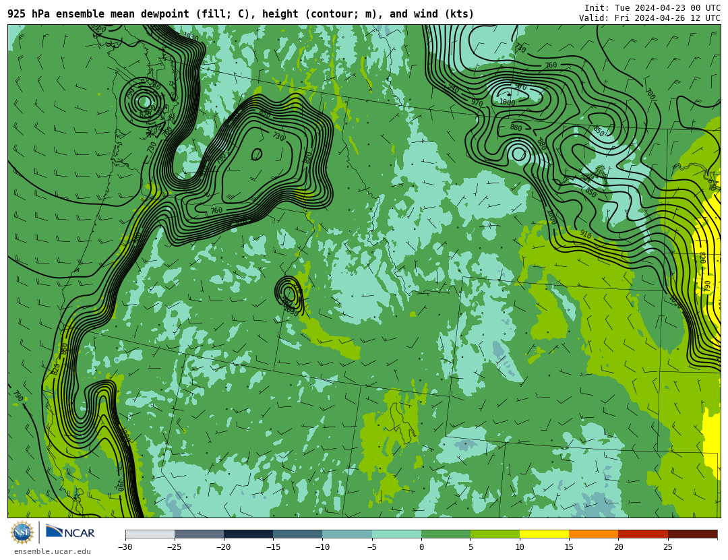Click the 20 to 25 red swatch
This screenshot has height=560, width=728.
[643, 534]
